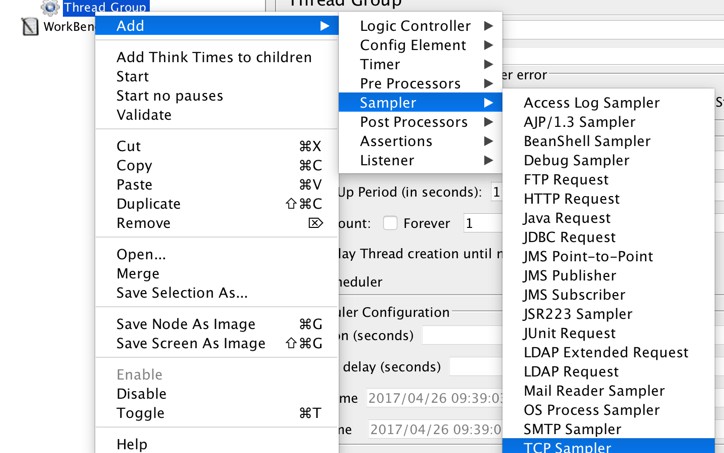This screenshot has width=724, height=453.
Task: Expand the Logic Controller submenu
Action: tap(415, 26)
